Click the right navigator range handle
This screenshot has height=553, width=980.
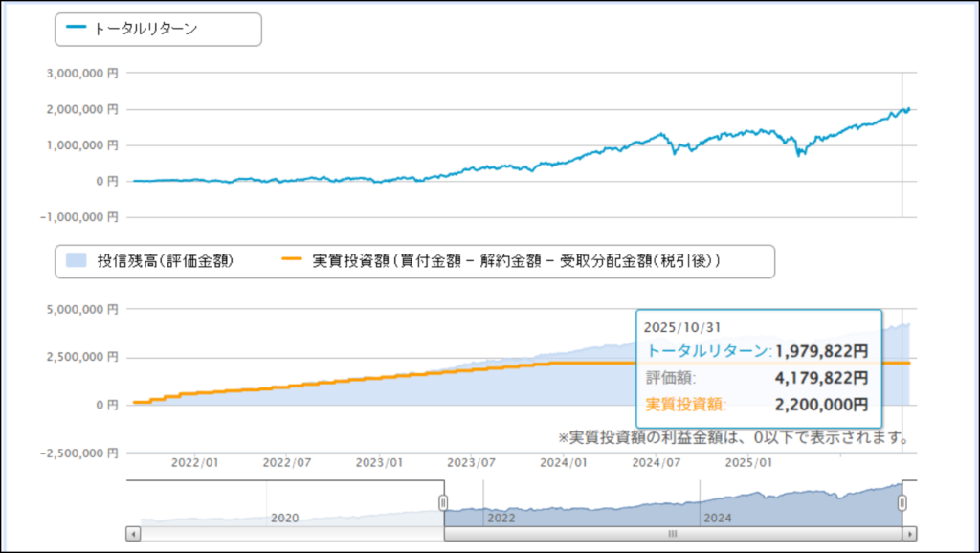coord(903,502)
